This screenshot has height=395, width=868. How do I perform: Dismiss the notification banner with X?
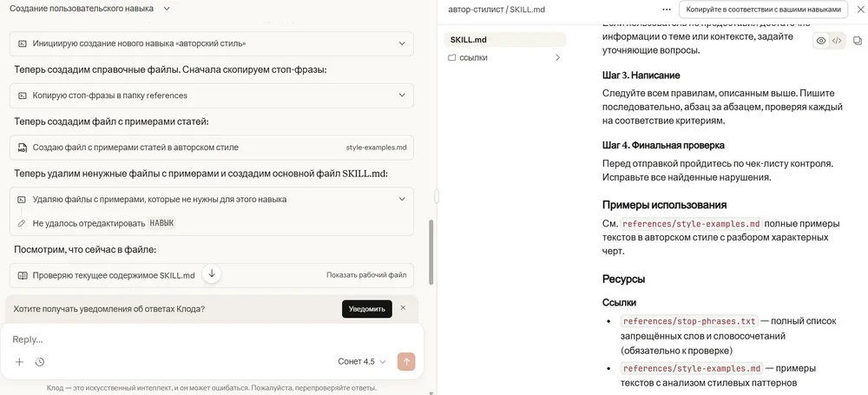[x=403, y=308]
